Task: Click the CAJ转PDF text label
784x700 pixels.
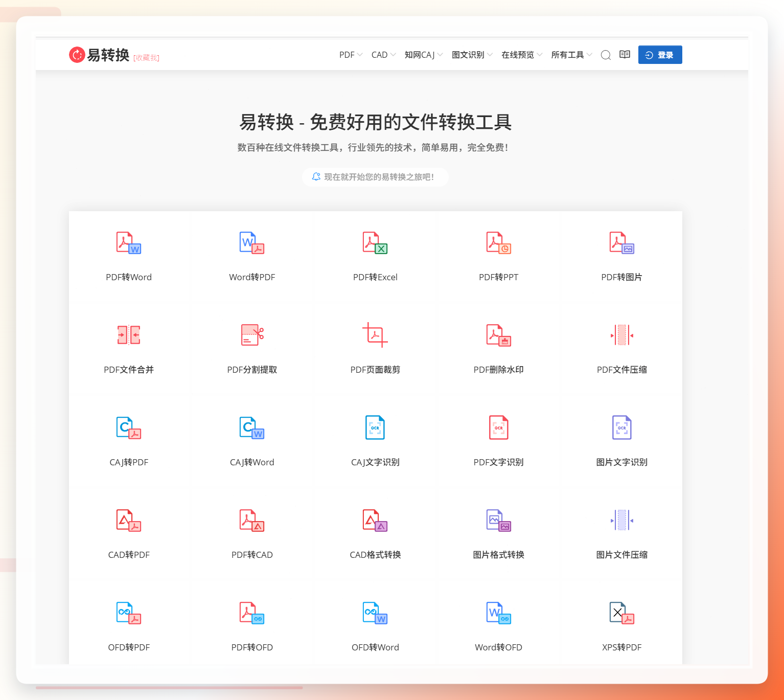Action: pyautogui.click(x=129, y=462)
